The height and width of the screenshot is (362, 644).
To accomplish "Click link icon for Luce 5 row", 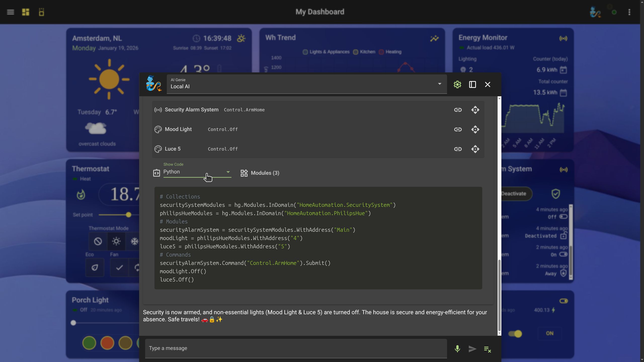I will pos(458,149).
